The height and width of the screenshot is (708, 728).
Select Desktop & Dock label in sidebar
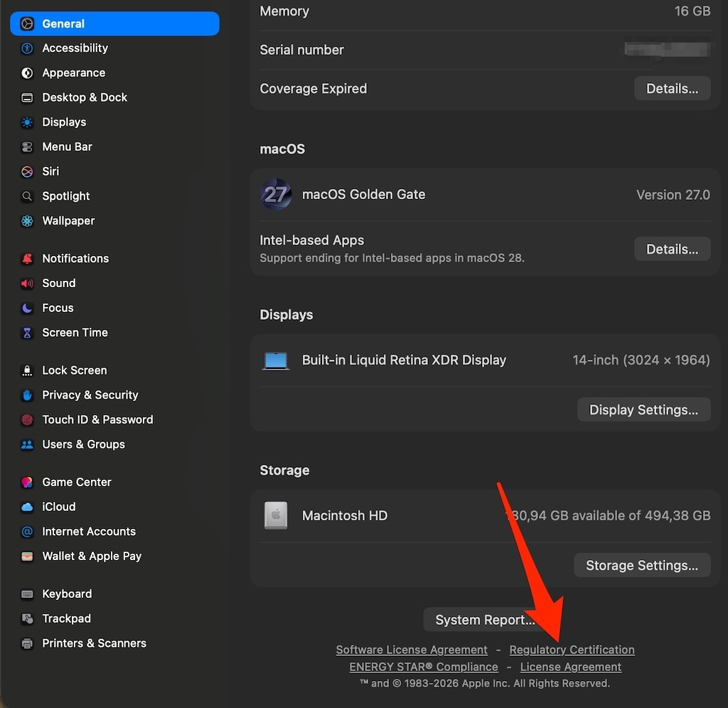[x=85, y=97]
